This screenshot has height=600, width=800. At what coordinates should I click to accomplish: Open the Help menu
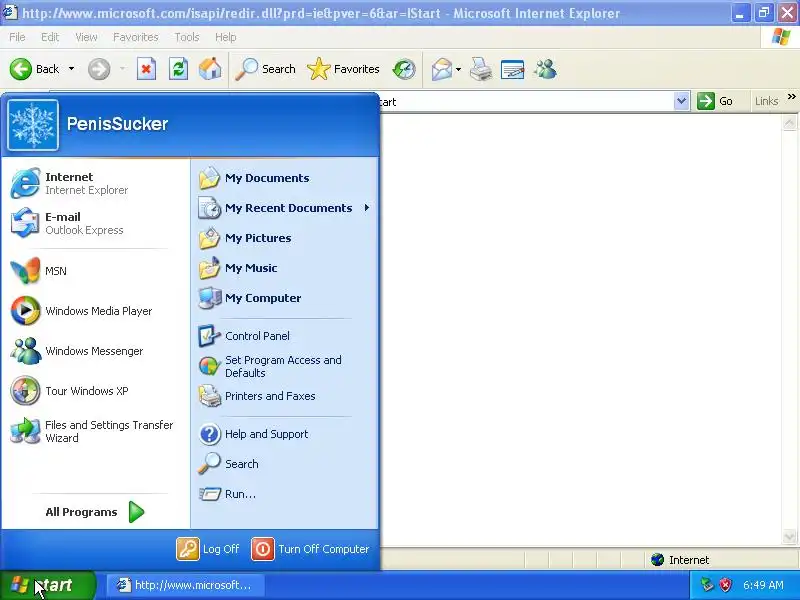pos(226,37)
